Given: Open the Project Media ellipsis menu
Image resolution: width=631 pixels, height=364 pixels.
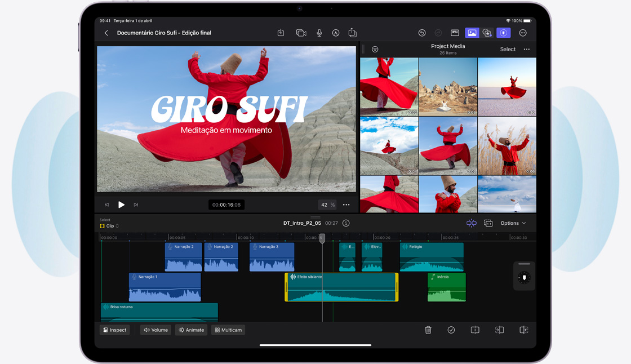Looking at the screenshot, I should tap(527, 49).
